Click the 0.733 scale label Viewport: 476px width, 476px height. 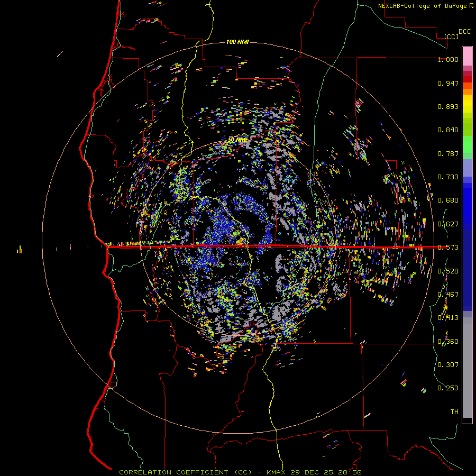coord(448,177)
